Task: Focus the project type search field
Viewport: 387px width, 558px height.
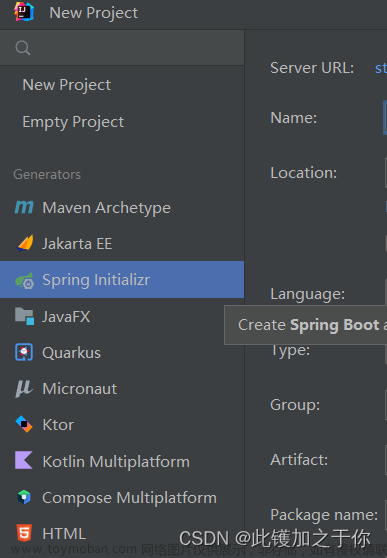Action: (122, 48)
